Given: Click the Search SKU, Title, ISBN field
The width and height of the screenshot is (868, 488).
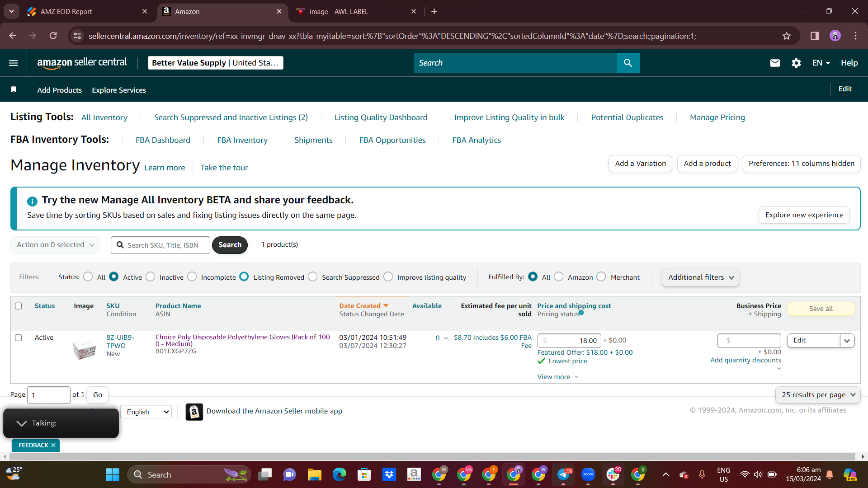Looking at the screenshot, I should pos(160,245).
